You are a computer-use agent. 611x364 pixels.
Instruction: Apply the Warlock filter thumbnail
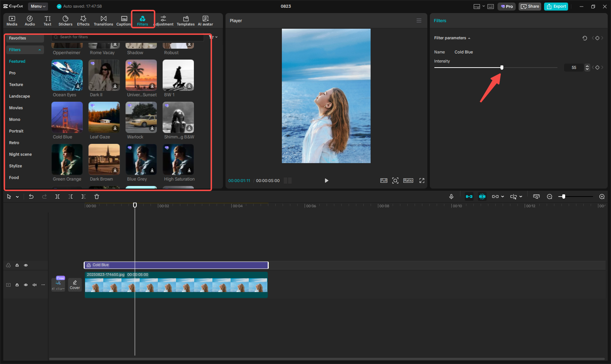click(x=141, y=117)
